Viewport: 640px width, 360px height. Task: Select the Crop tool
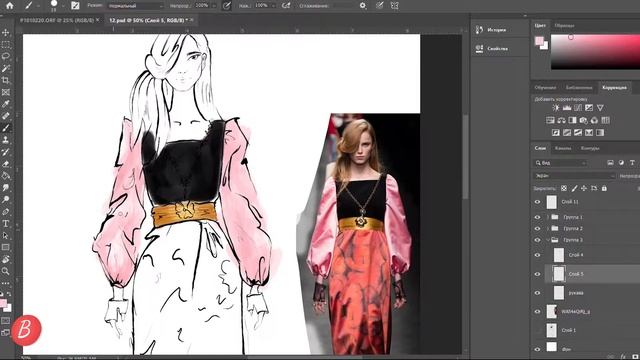pyautogui.click(x=6, y=80)
